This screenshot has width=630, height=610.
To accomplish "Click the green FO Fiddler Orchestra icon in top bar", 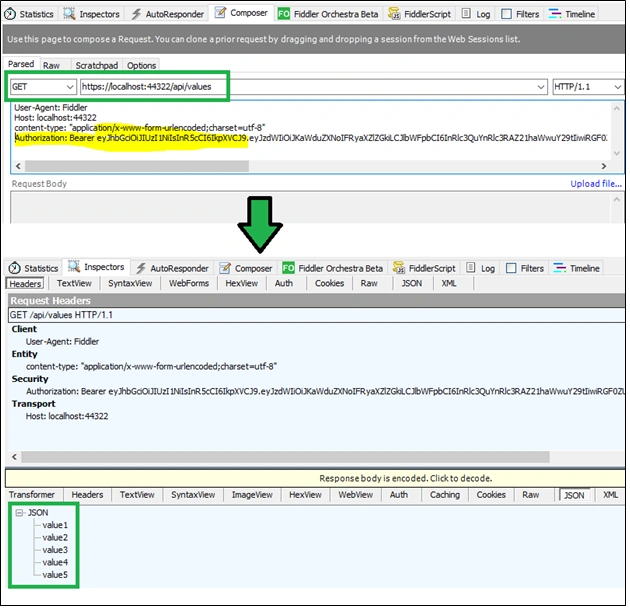I will click(285, 14).
